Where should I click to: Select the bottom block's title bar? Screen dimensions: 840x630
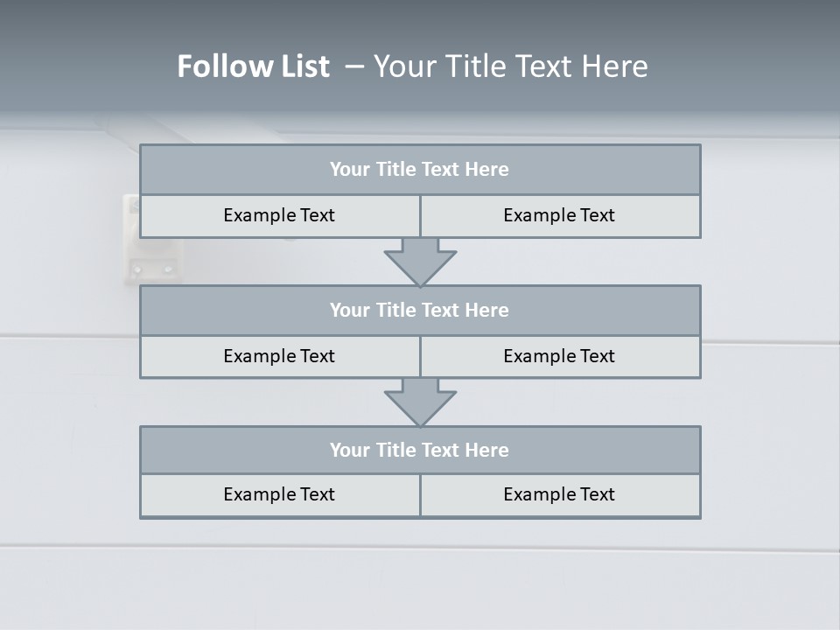pyautogui.click(x=420, y=451)
